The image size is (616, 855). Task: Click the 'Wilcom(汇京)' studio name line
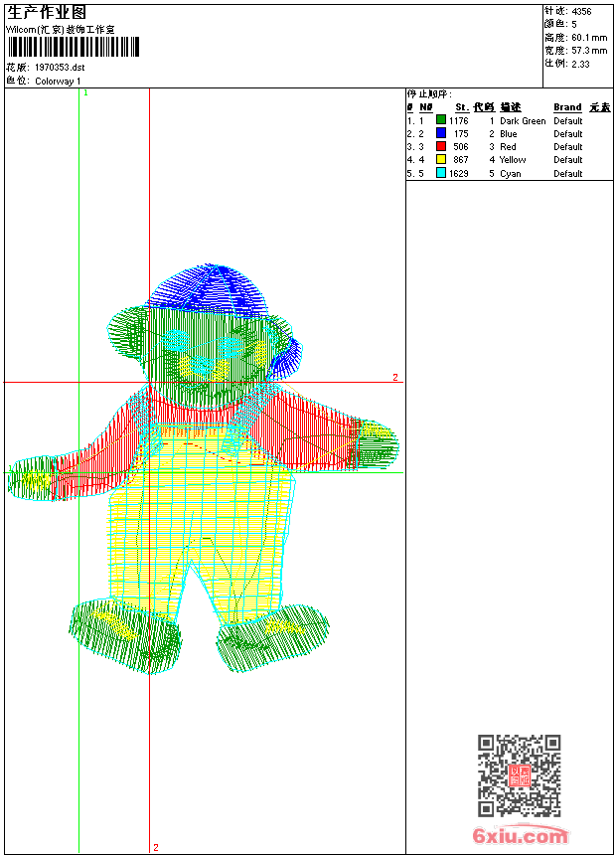pyautogui.click(x=60, y=30)
